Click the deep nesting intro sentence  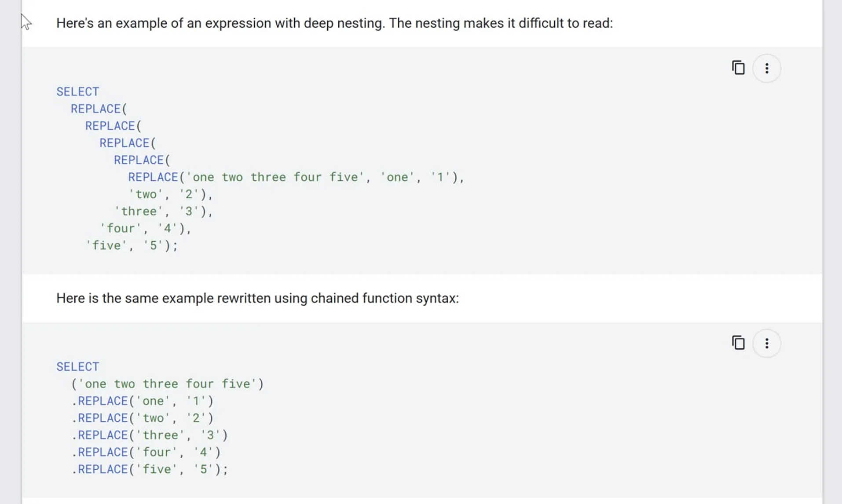334,23
